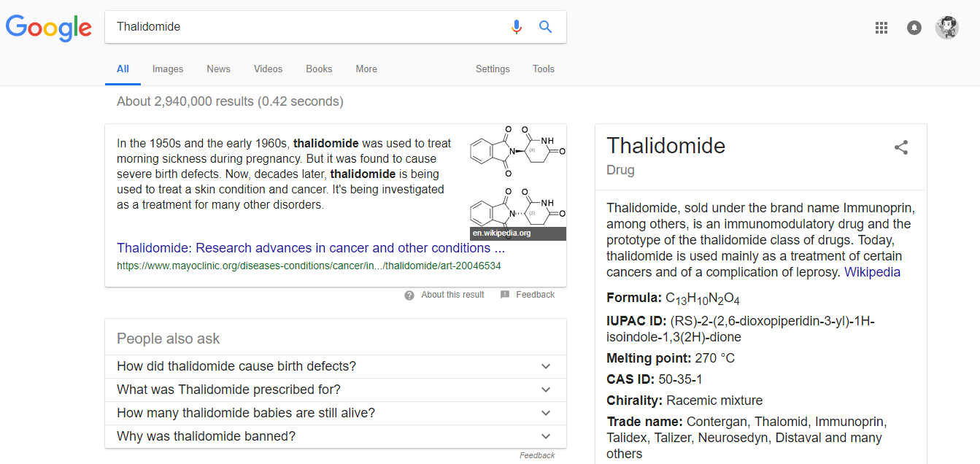Share the Thalidomide knowledge panel
980x464 pixels.
[901, 147]
